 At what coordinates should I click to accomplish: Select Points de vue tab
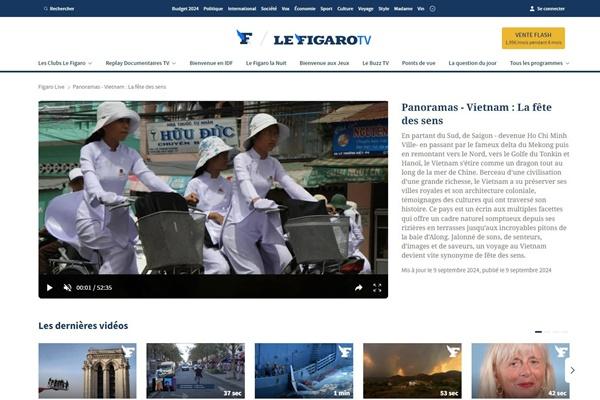pos(418,63)
